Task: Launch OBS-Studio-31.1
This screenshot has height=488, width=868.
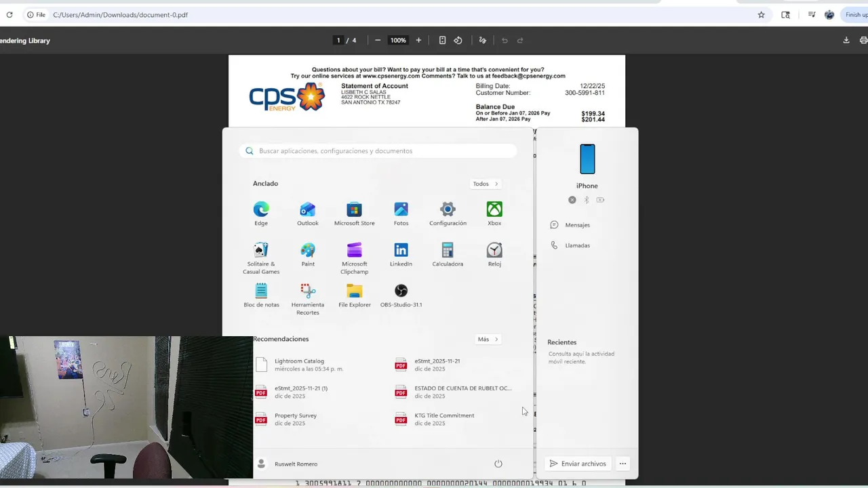Action: (x=401, y=295)
